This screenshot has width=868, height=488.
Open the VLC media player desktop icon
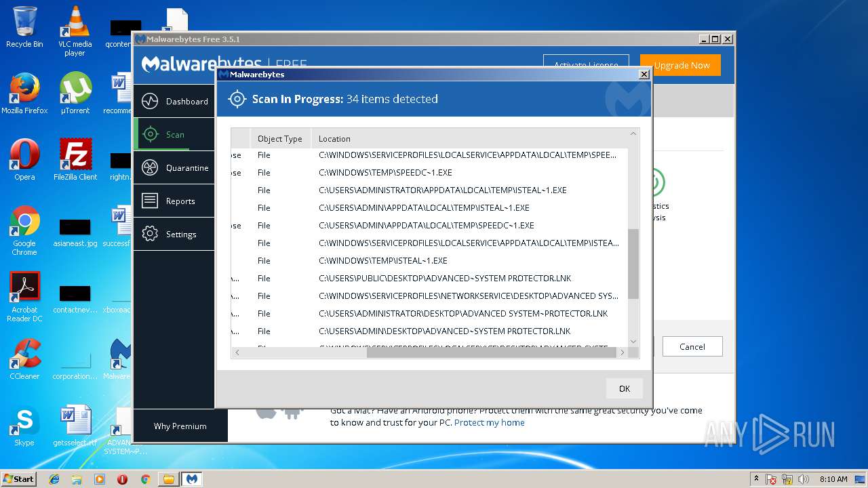click(75, 31)
